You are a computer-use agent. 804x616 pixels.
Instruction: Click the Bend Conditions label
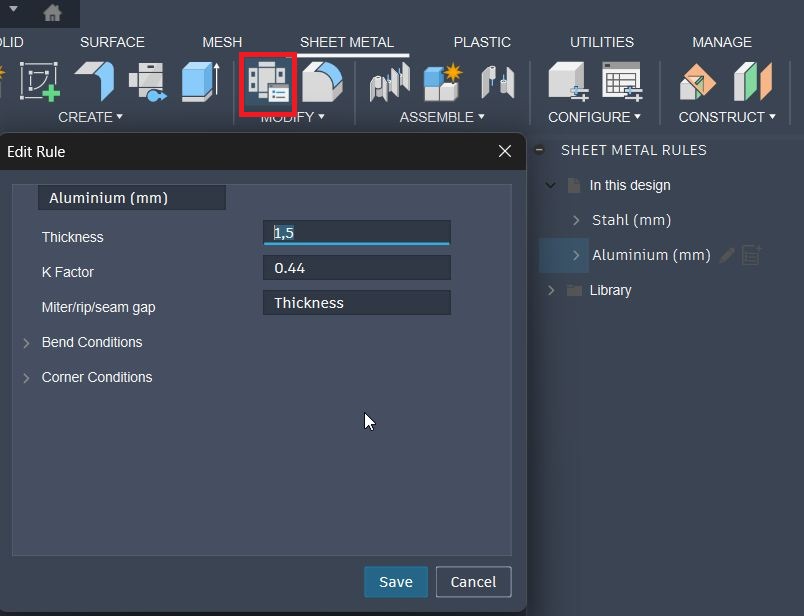(92, 342)
